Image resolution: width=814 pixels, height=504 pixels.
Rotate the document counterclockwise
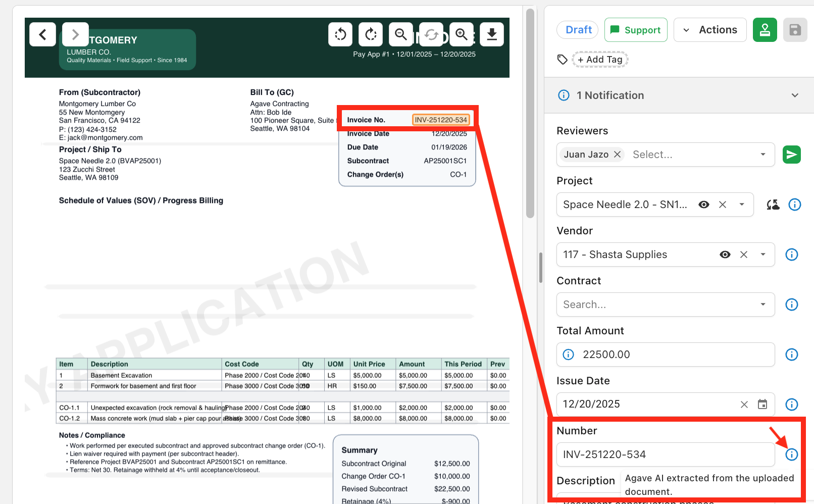pyautogui.click(x=340, y=34)
